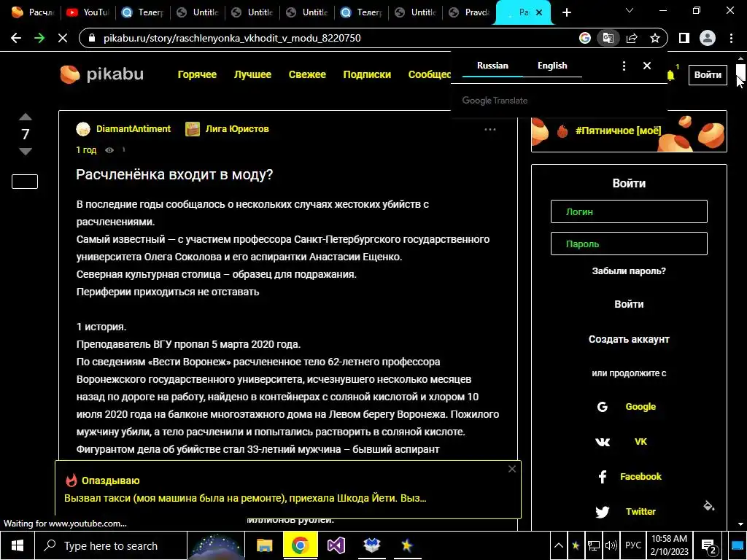The image size is (747, 560).
Task: Open the Подписки section
Action: [x=367, y=75]
